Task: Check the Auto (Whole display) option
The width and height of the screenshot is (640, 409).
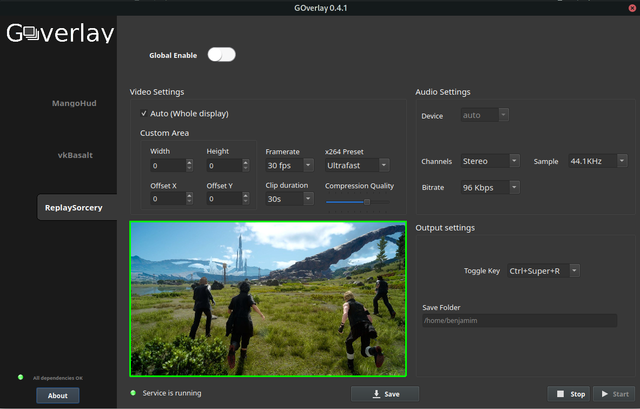Action: click(144, 114)
